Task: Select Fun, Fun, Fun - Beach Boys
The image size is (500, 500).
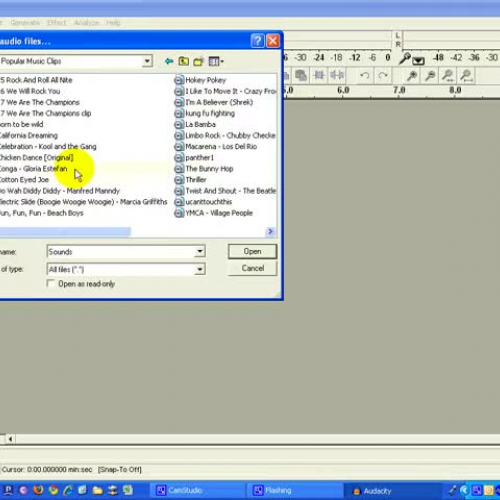Action: point(42,213)
